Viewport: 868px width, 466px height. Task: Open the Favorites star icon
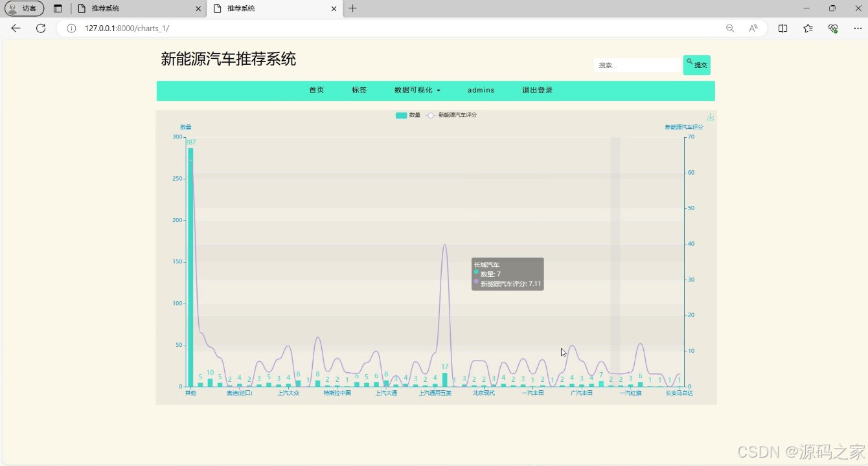point(808,28)
